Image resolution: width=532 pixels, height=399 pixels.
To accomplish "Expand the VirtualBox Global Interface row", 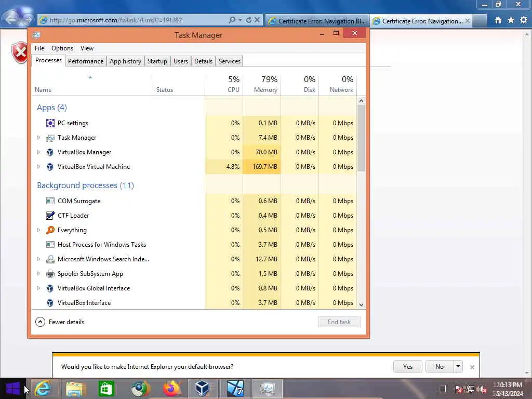I will (x=38, y=288).
